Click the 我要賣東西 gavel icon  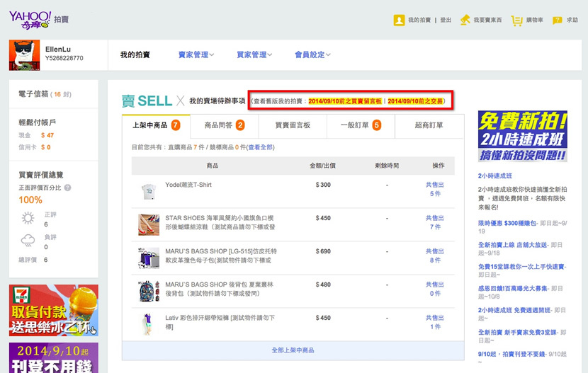[x=465, y=20]
